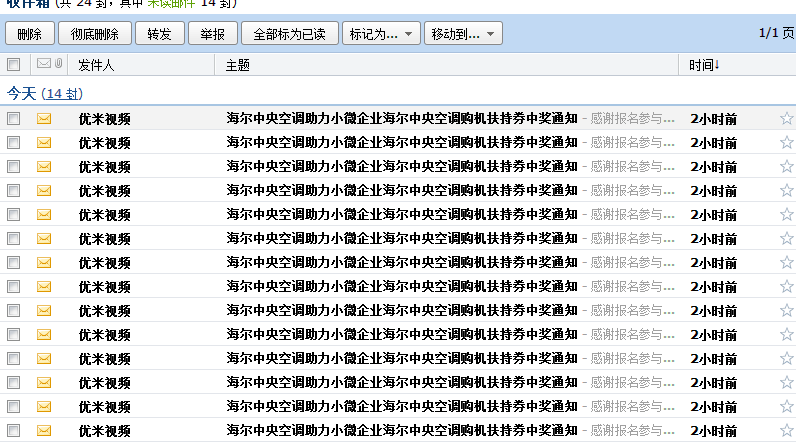Click the unread envelope icon in the second row

pos(44,142)
